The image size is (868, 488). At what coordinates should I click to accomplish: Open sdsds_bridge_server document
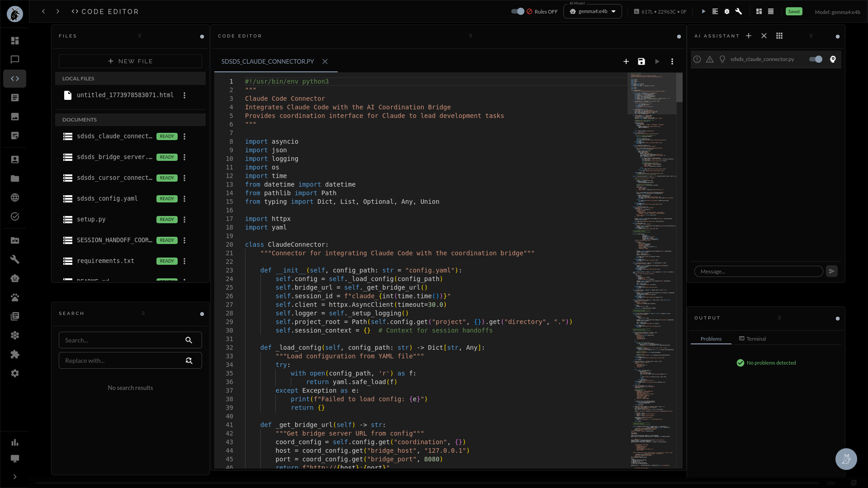tap(114, 157)
